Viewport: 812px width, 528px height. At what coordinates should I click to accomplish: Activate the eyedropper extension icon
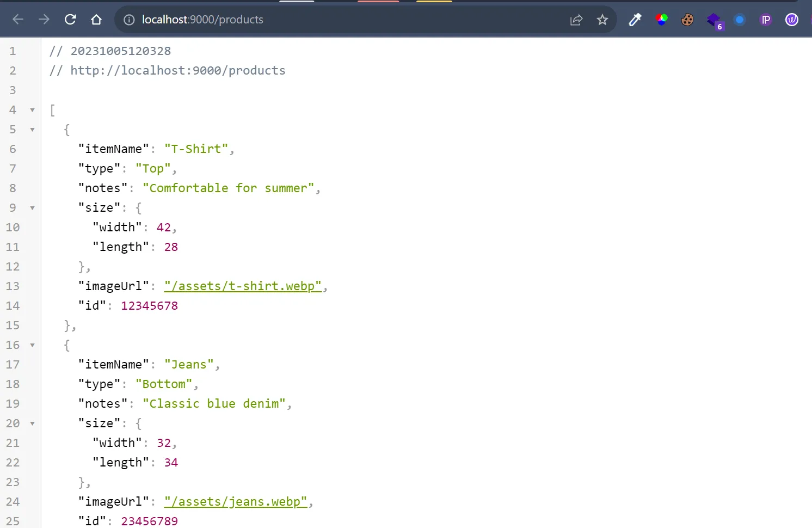[x=635, y=20]
